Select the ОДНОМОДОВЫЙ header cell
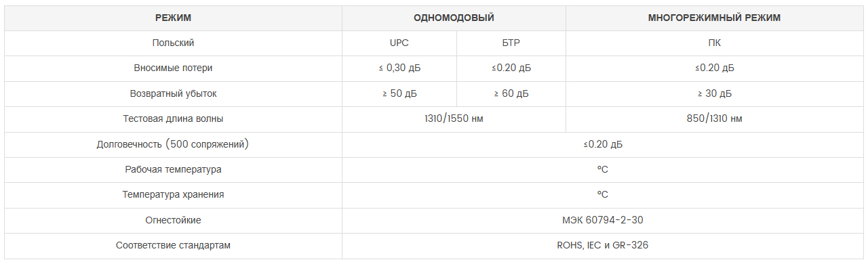The width and height of the screenshot is (868, 262). pyautogui.click(x=454, y=18)
